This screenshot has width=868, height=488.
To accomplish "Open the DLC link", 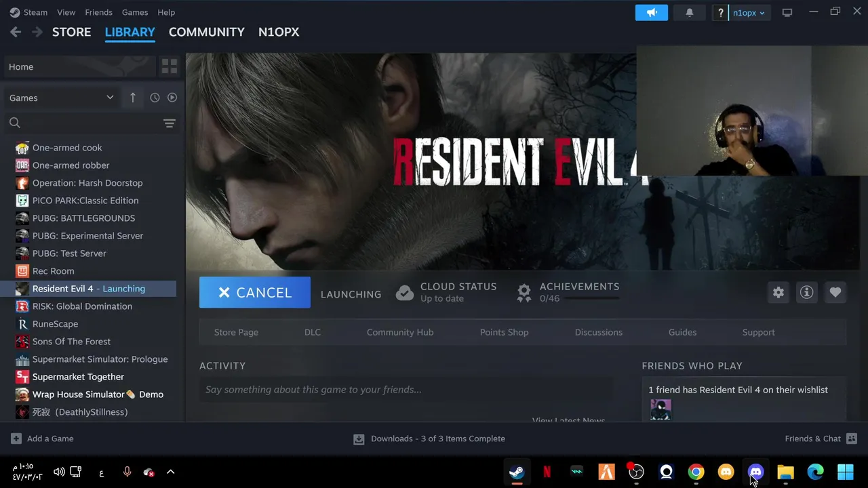I will (x=313, y=332).
